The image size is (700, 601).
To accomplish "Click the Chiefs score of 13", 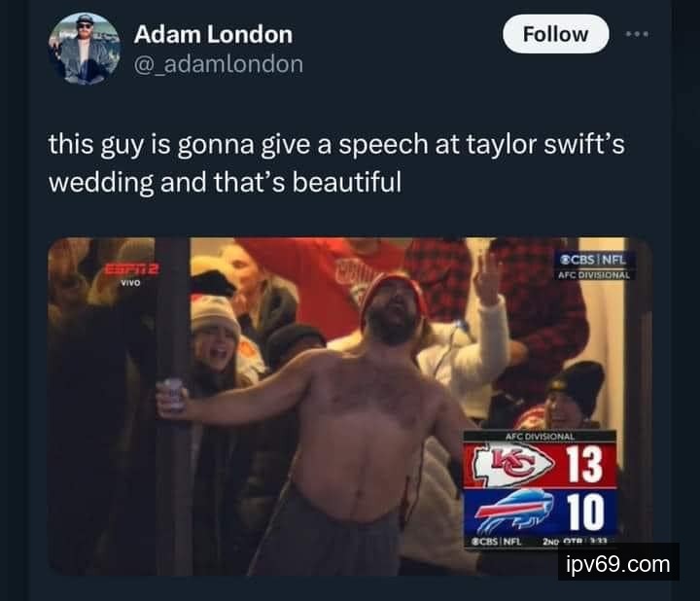I will click(x=585, y=465).
